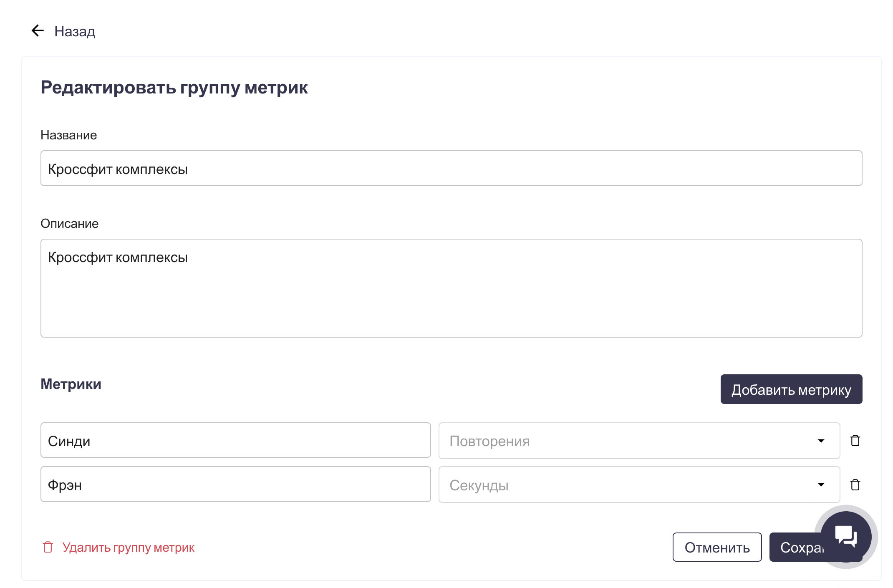Open the Фрэн unit type selector

(x=626, y=485)
